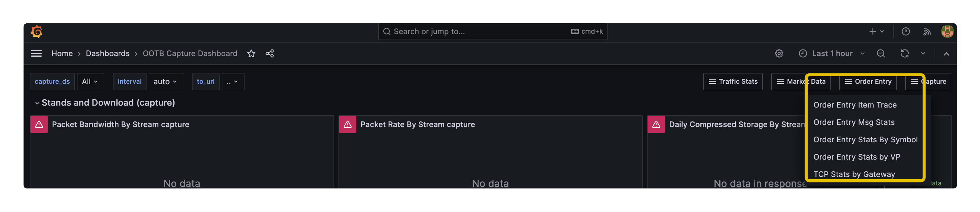This screenshot has height=212, width=980.
Task: Open the main navigation hamburger menu
Action: coord(36,53)
